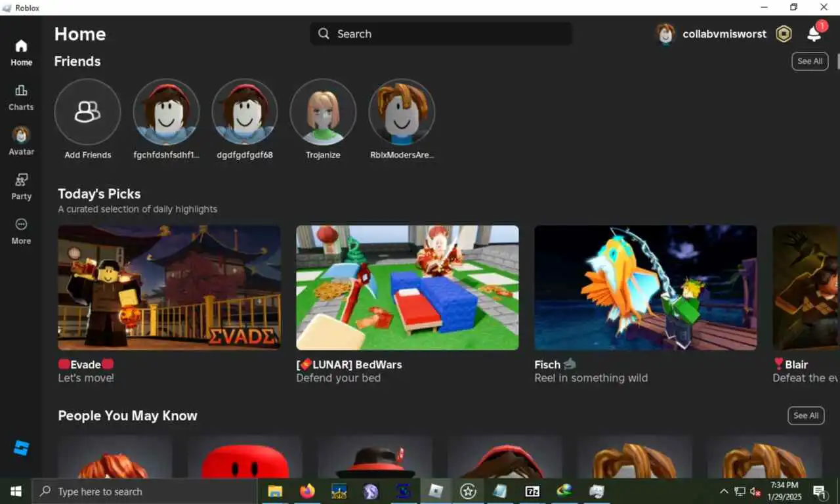Click the [LUNAR] BedWars title

click(x=349, y=364)
